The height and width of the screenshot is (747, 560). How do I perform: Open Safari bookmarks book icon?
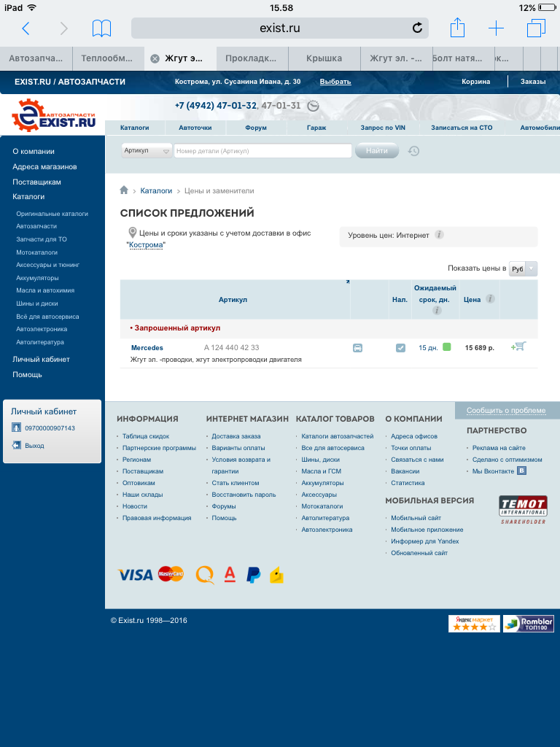[x=101, y=28]
